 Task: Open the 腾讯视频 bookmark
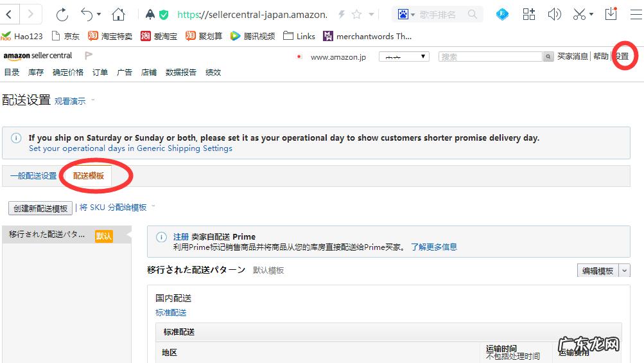252,36
